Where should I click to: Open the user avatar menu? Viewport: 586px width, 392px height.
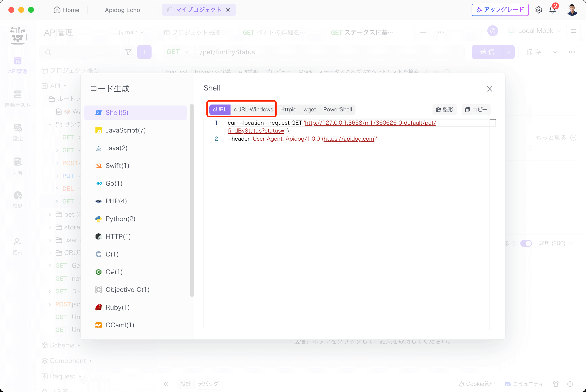[x=572, y=10]
